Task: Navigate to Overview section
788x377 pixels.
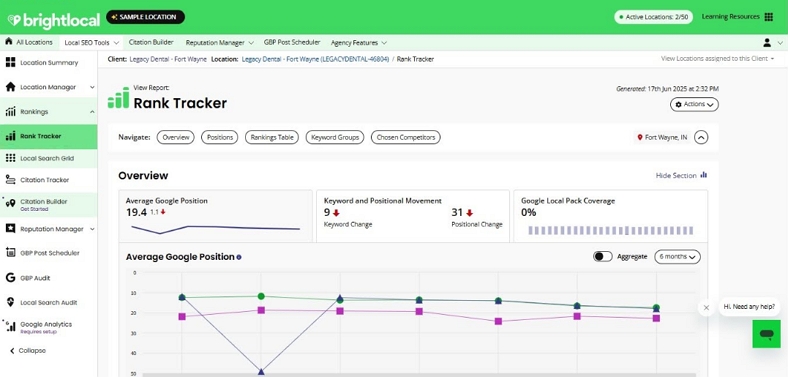Action: (x=175, y=137)
